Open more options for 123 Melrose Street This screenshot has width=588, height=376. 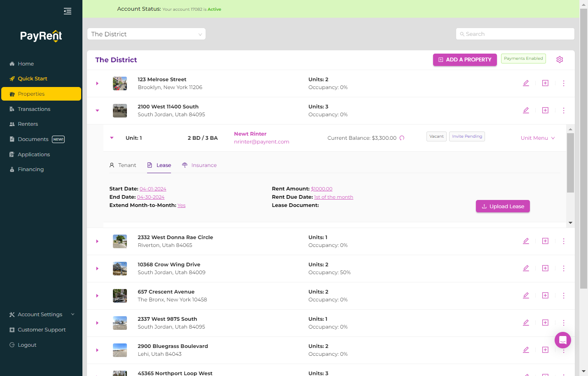click(564, 83)
